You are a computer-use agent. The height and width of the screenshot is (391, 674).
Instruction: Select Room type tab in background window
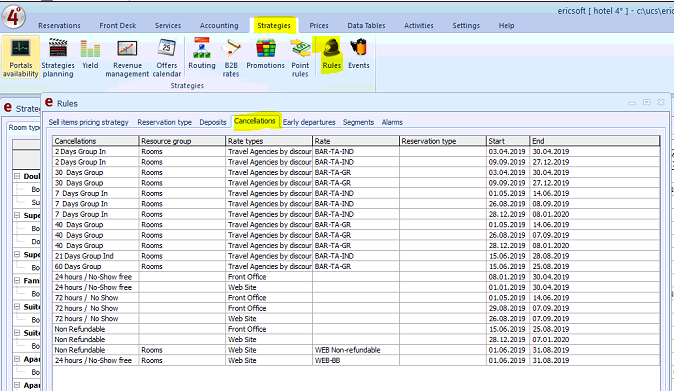[24, 127]
